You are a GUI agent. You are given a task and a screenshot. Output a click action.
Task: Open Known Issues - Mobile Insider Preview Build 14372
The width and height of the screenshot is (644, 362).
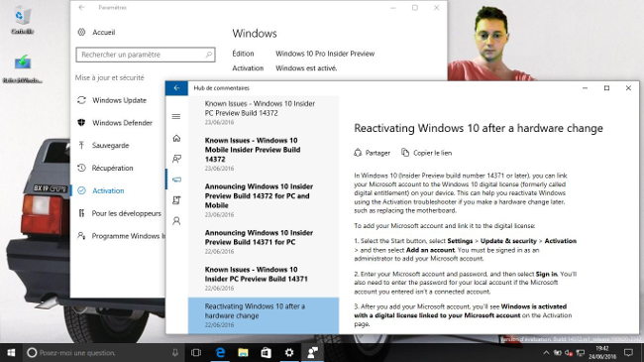(264, 154)
